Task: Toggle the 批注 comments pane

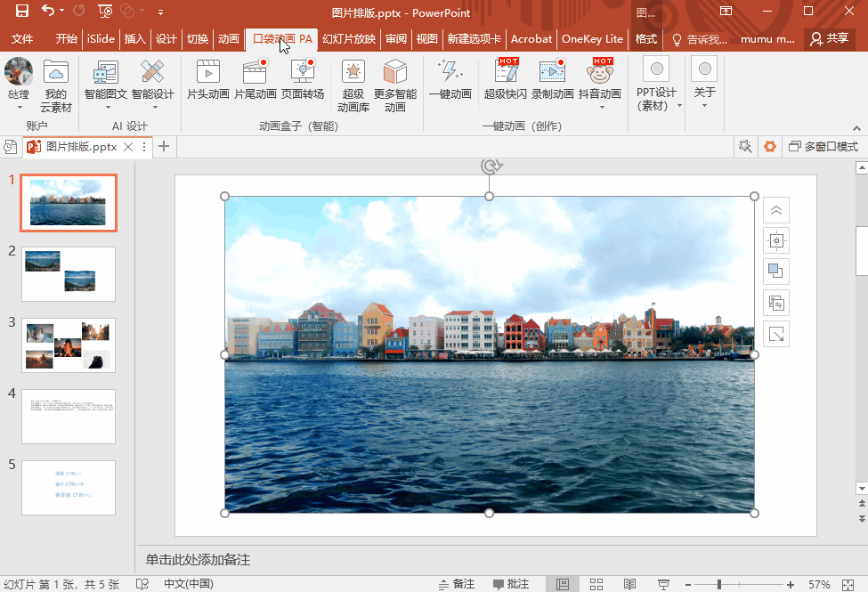Action: pyautogui.click(x=511, y=584)
